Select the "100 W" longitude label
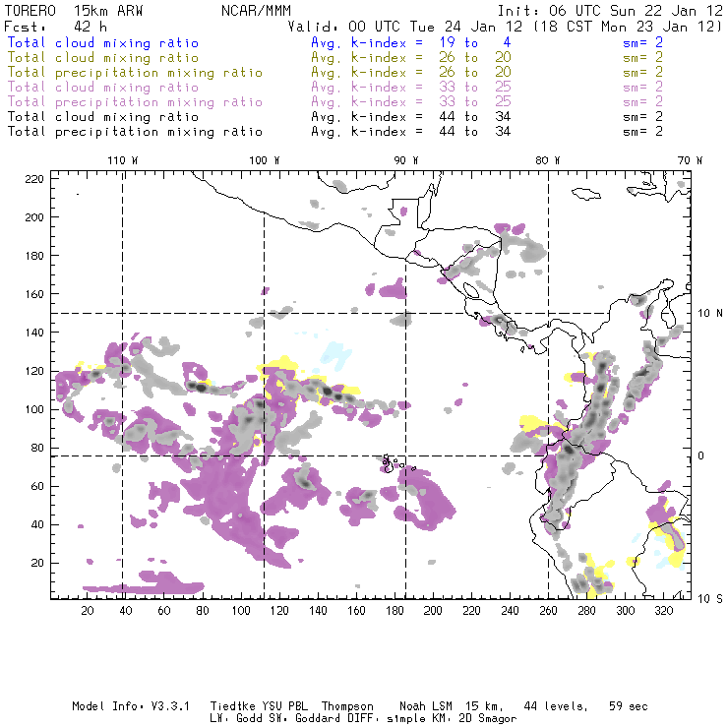This screenshot has height=728, width=728. [265, 160]
